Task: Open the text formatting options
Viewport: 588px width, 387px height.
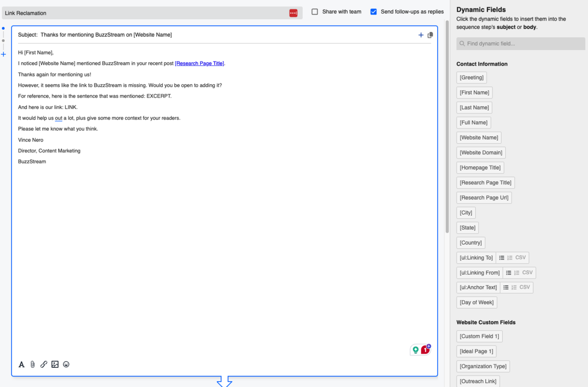Action: (22, 364)
